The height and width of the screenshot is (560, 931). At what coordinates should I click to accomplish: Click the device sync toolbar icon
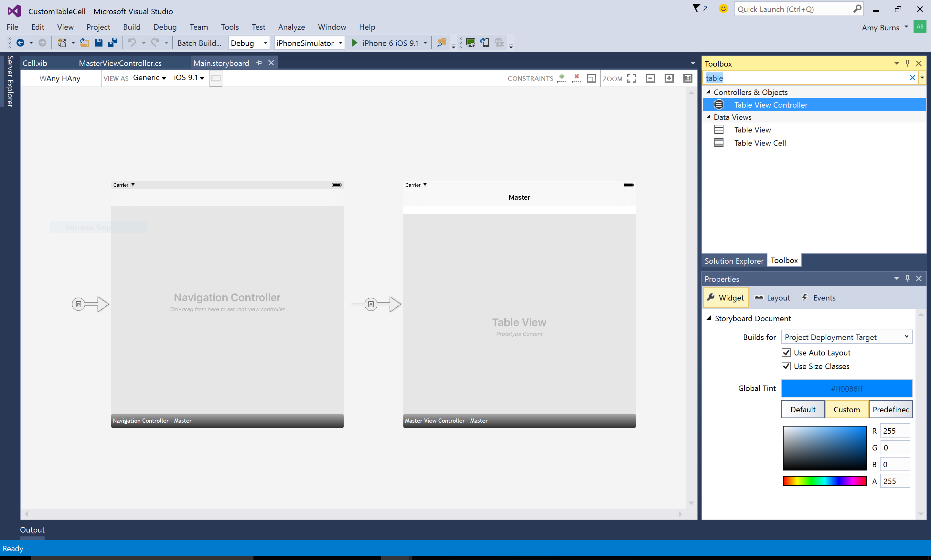[x=485, y=43]
